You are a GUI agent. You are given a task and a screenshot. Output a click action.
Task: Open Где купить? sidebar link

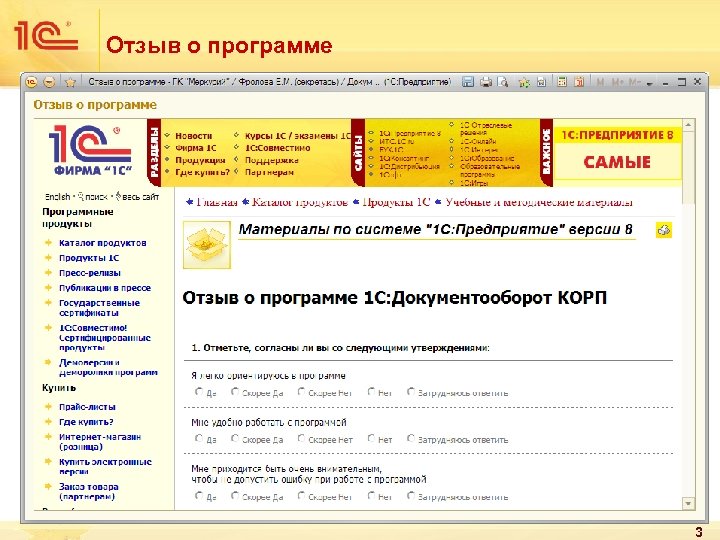point(86,422)
